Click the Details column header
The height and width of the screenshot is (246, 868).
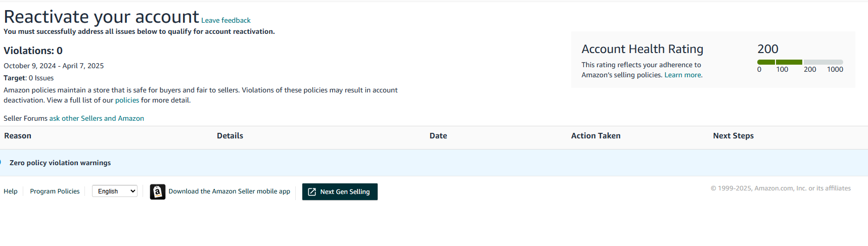pos(230,136)
